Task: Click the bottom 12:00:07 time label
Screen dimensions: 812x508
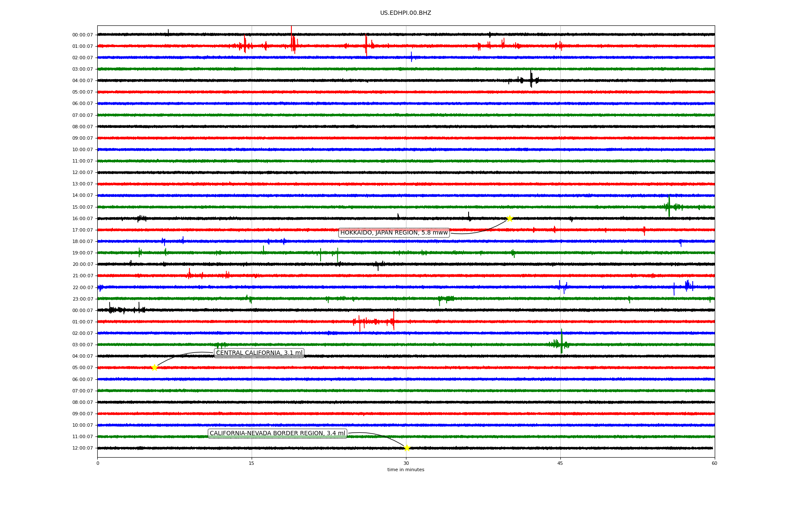Action: coord(82,448)
